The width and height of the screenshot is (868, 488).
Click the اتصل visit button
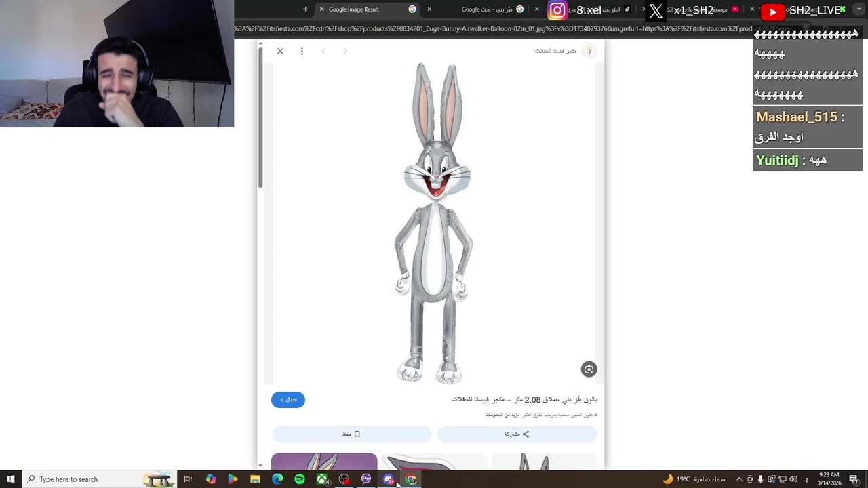click(x=288, y=400)
